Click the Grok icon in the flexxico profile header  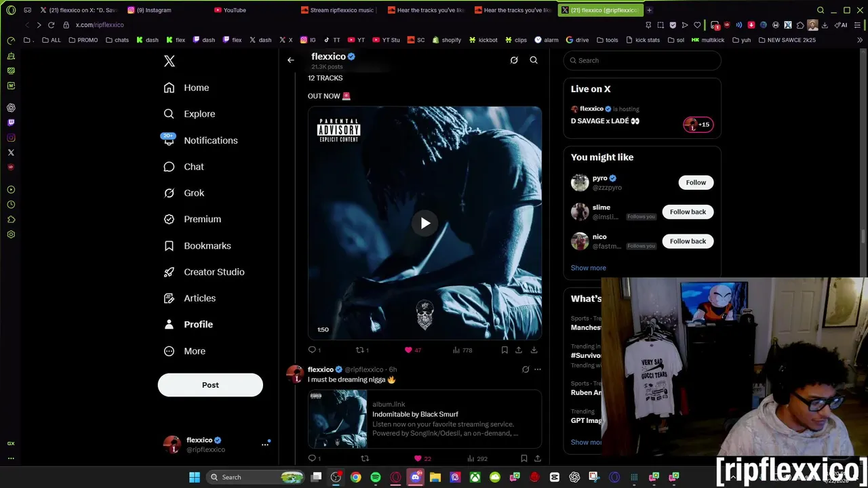click(514, 60)
